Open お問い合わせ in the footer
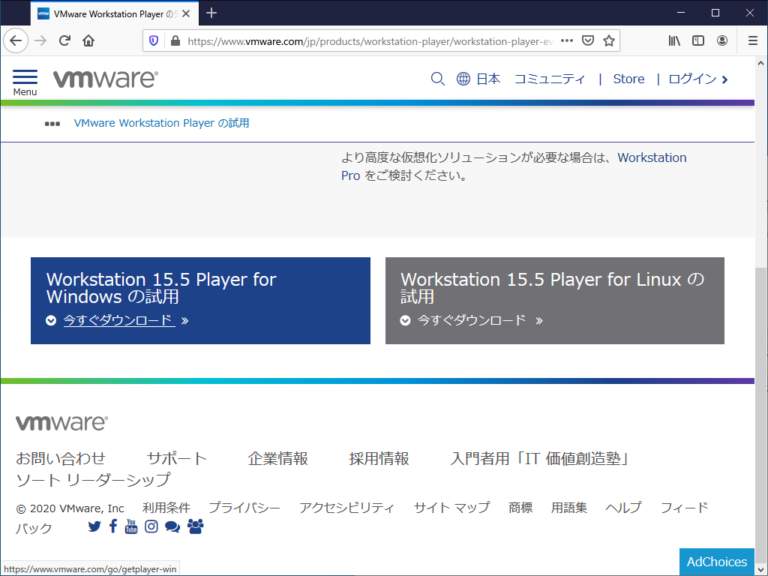 coord(61,458)
